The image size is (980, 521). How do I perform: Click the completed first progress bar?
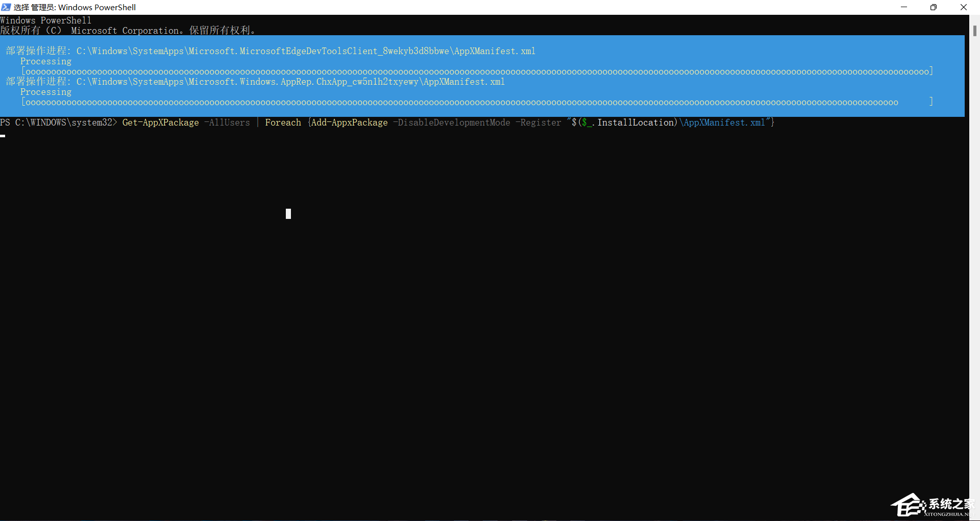[x=477, y=71]
